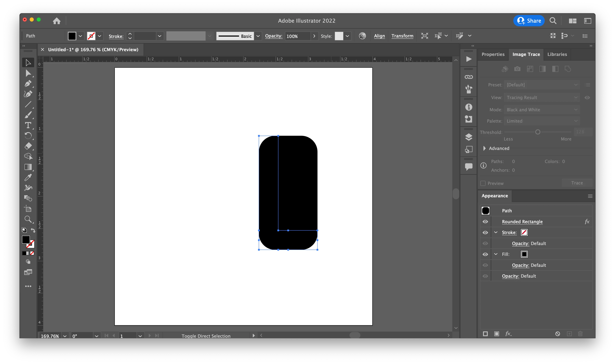Click the Recolor Artwork icon
The image size is (615, 364).
click(362, 36)
